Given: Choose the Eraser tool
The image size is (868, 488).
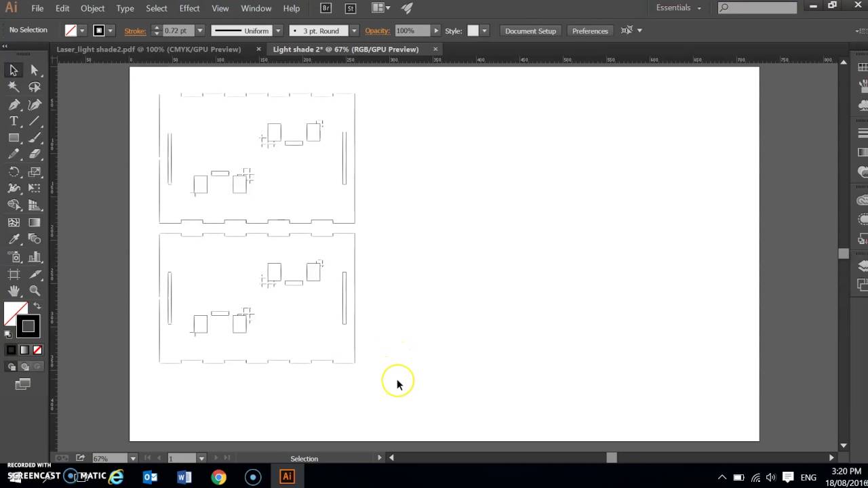Looking at the screenshot, I should (x=35, y=155).
